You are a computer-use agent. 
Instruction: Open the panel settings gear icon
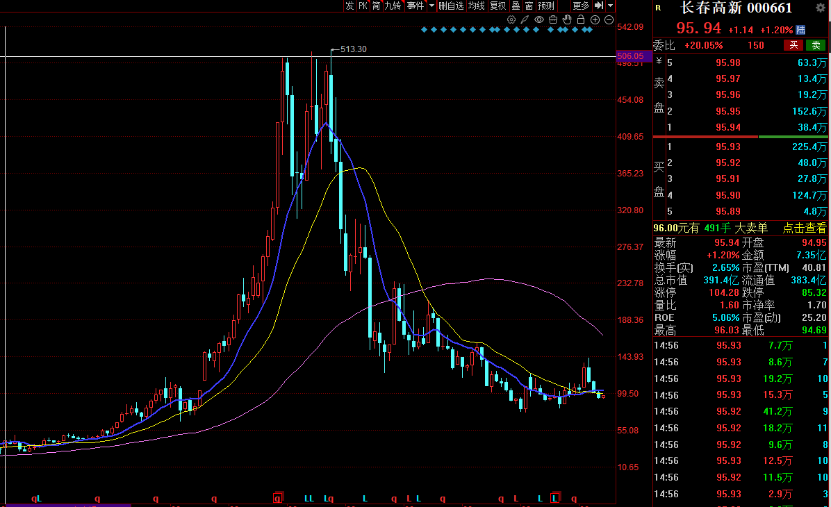coord(820,8)
